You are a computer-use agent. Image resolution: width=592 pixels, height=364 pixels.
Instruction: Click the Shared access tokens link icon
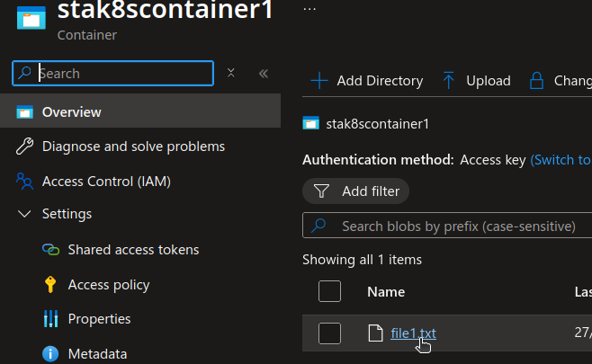pyautogui.click(x=50, y=249)
